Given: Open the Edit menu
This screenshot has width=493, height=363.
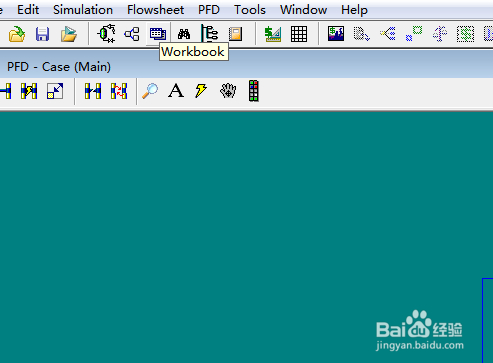Looking at the screenshot, I should pos(28,10).
